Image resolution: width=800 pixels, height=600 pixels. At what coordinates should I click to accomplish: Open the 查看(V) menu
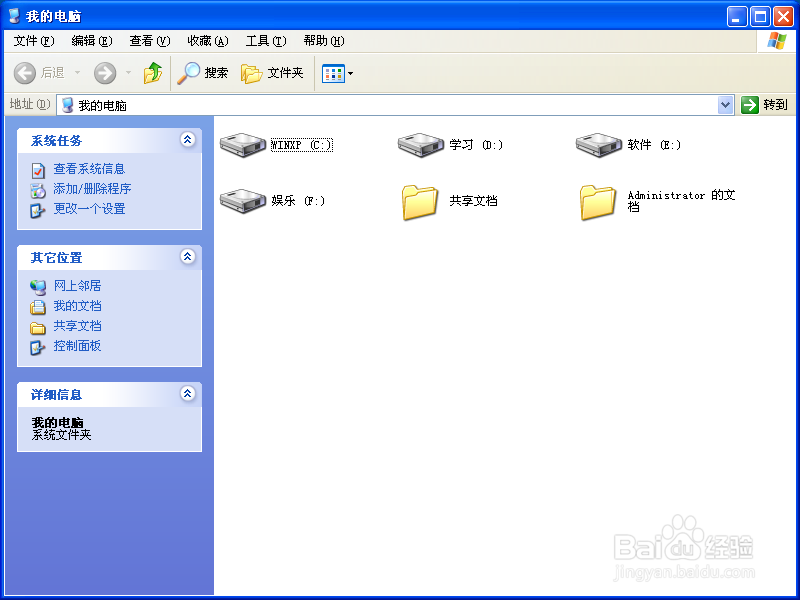[149, 41]
